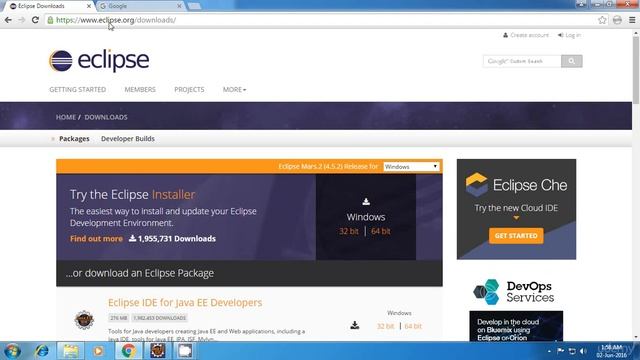Screen dimensions: 640x360
Task: Open Eclipse IDE for Java EE Developers
Action: [x=185, y=302]
